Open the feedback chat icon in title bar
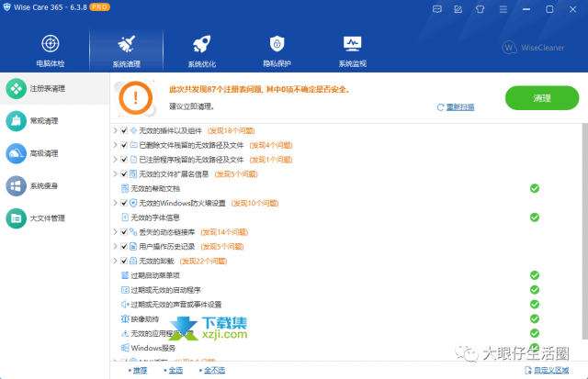 click(x=437, y=9)
